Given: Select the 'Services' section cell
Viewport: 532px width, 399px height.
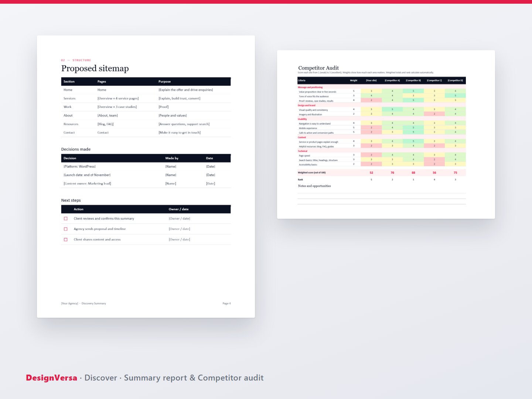Looking at the screenshot, I should point(69,98).
